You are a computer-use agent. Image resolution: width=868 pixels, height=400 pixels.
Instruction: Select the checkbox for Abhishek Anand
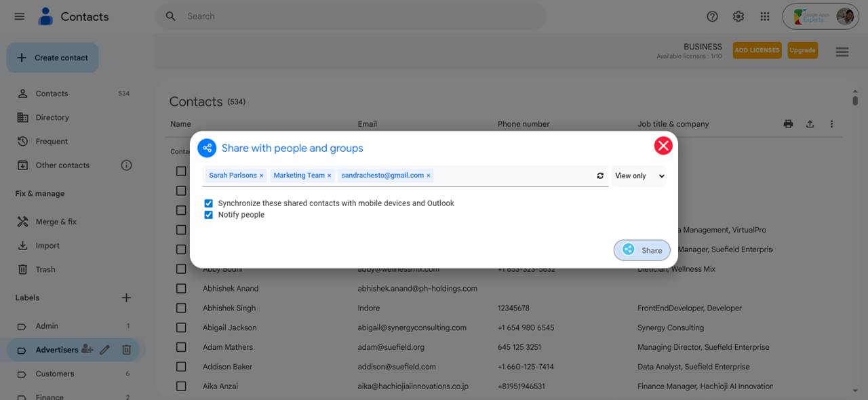181,288
